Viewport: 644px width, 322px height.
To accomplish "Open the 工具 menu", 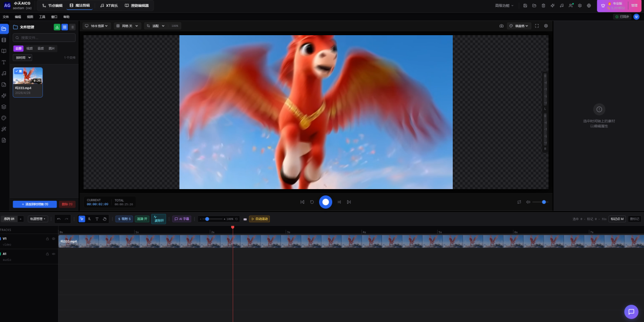I will tap(42, 17).
